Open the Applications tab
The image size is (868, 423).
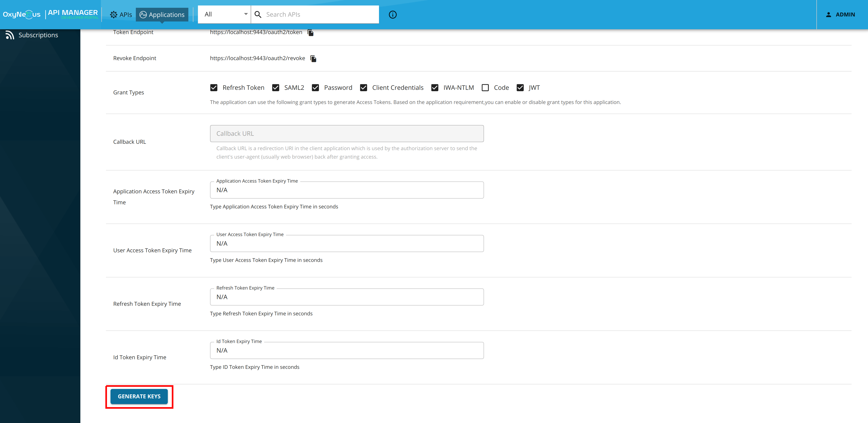[x=162, y=14]
